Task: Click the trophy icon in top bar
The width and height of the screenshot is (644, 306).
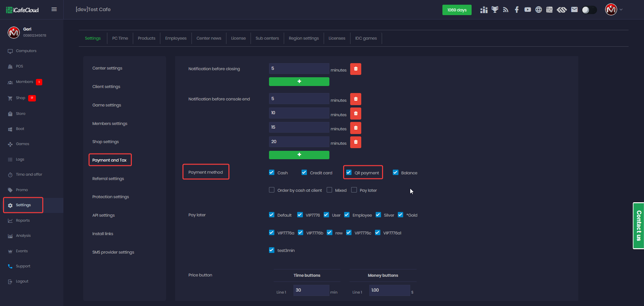Action: [x=495, y=10]
